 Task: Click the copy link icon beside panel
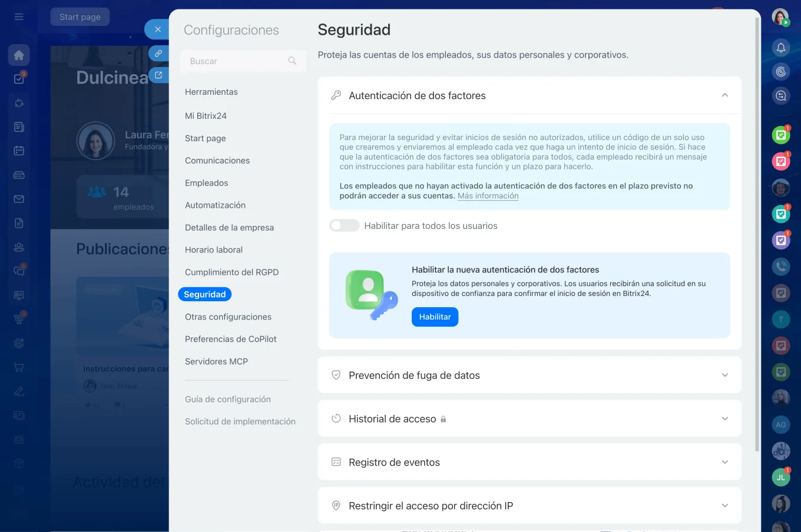(x=158, y=53)
